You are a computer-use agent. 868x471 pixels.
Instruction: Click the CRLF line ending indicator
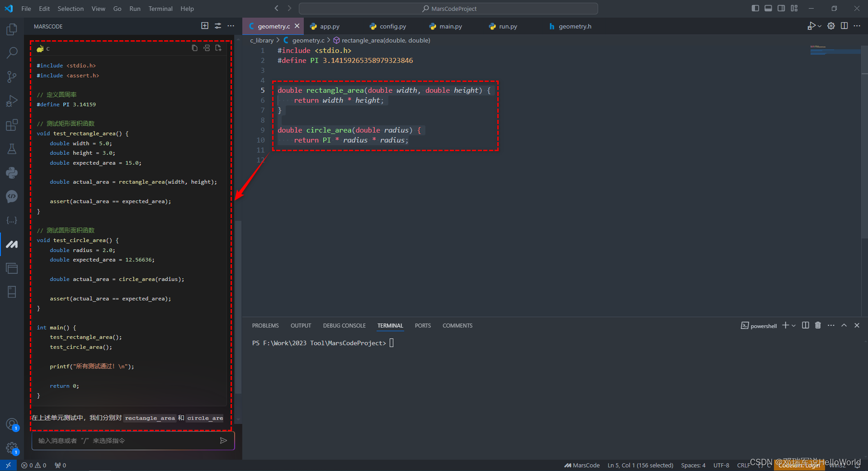743,465
